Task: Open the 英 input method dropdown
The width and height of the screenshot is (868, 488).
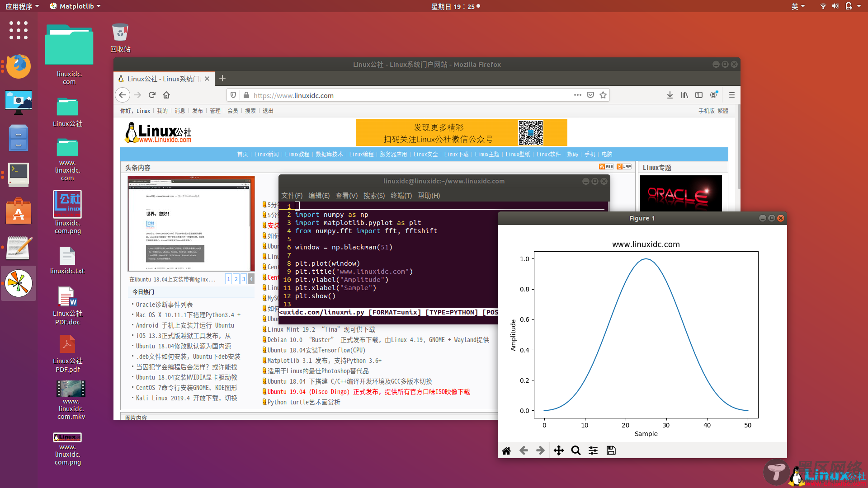Action: click(x=798, y=6)
